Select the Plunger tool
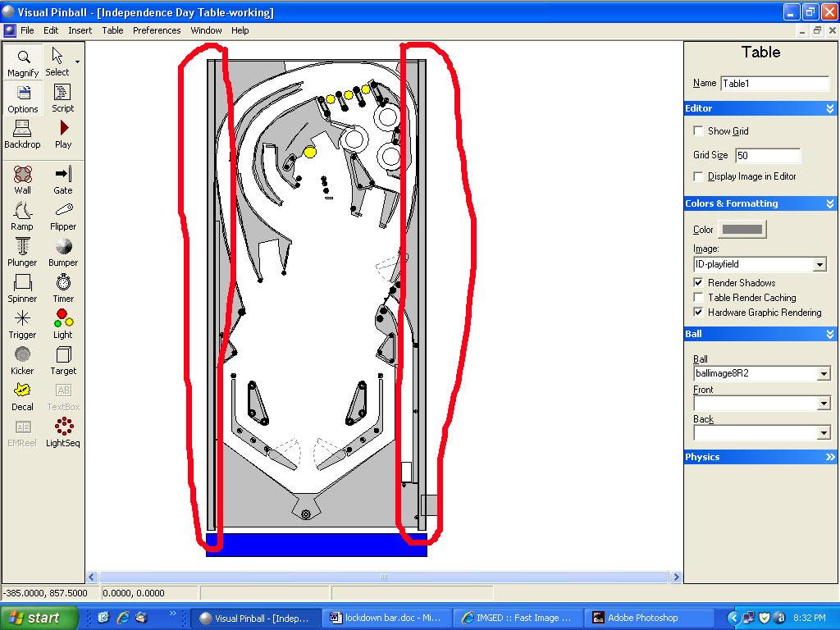The width and height of the screenshot is (840, 630). tap(23, 251)
